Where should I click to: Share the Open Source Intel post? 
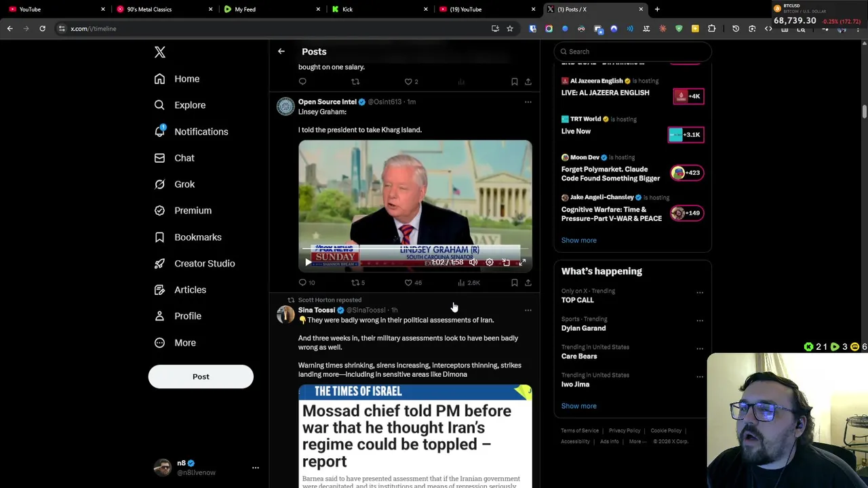pyautogui.click(x=528, y=283)
